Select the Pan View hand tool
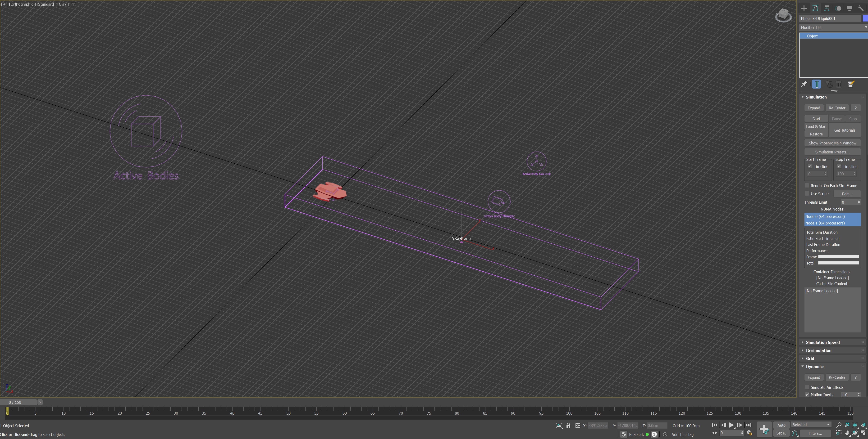 pos(847,433)
